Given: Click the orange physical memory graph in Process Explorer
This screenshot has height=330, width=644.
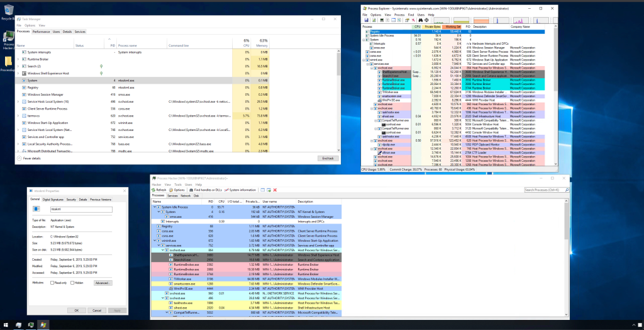Looking at the screenshot, I should click(481, 20).
